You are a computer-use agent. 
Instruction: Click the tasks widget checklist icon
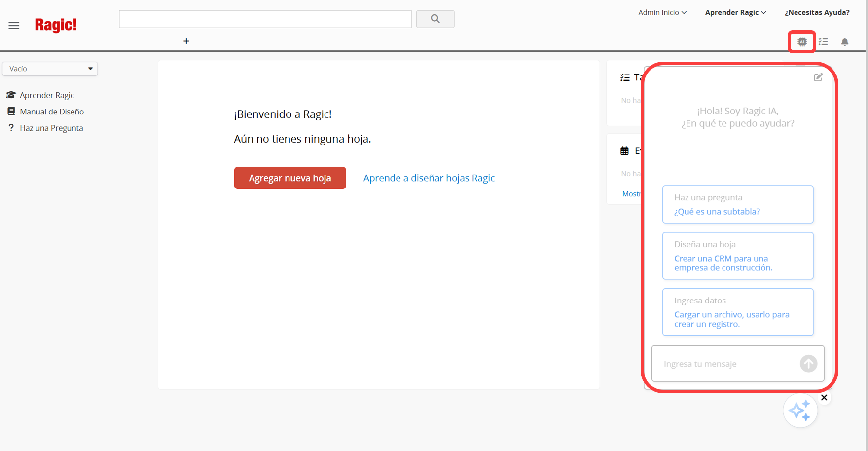click(x=625, y=77)
